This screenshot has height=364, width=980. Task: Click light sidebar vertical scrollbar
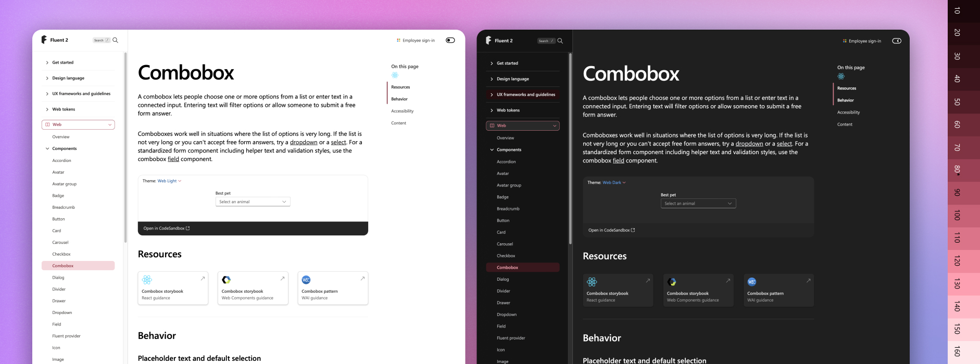click(x=125, y=148)
